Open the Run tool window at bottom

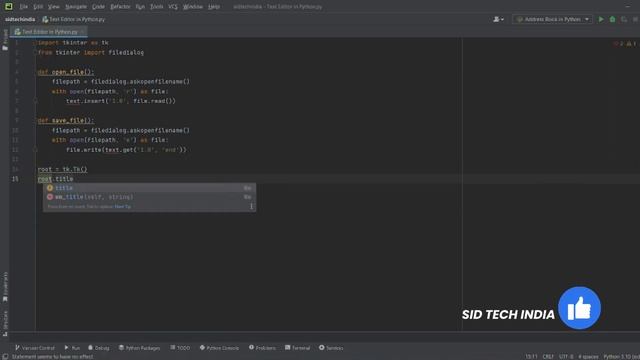[x=72, y=348]
